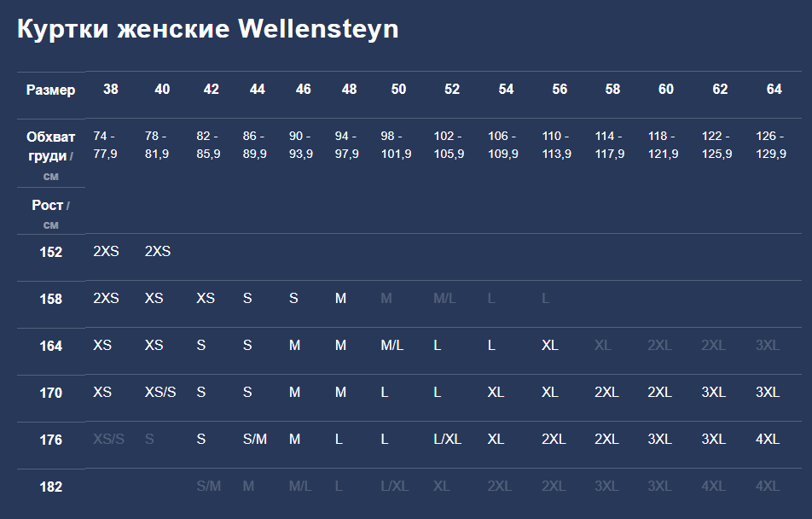
Task: Select height row 152
Action: click(51, 252)
